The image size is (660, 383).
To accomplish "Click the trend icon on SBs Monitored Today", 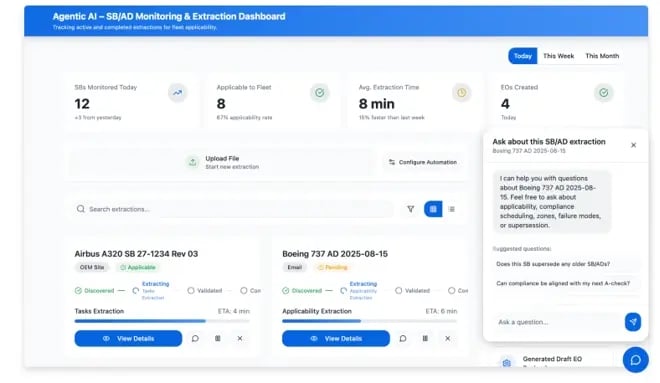I will click(178, 93).
